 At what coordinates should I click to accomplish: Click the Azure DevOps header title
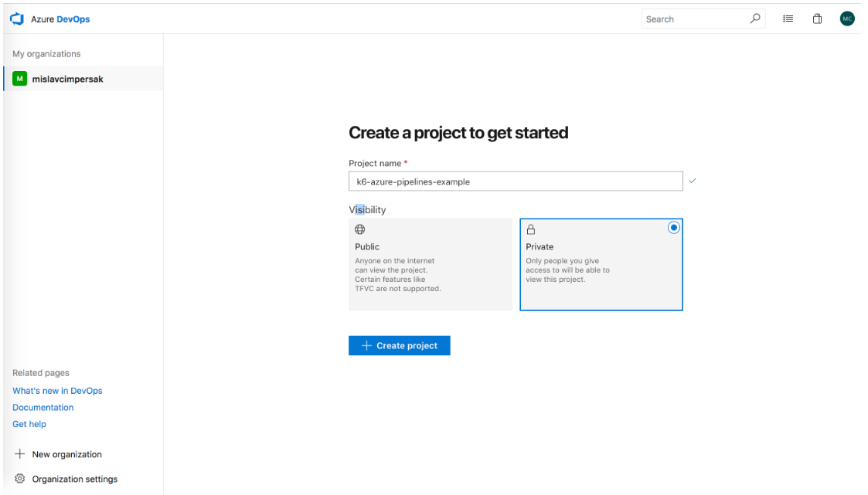(x=60, y=19)
